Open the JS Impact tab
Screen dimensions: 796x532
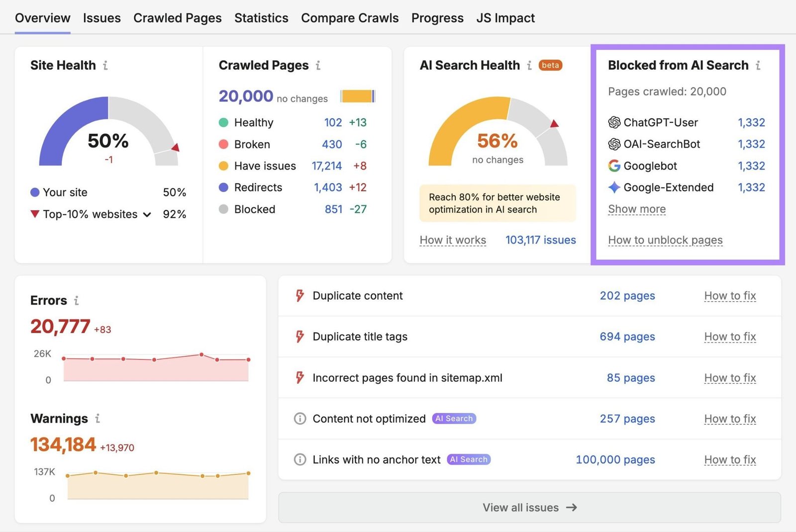pos(505,18)
